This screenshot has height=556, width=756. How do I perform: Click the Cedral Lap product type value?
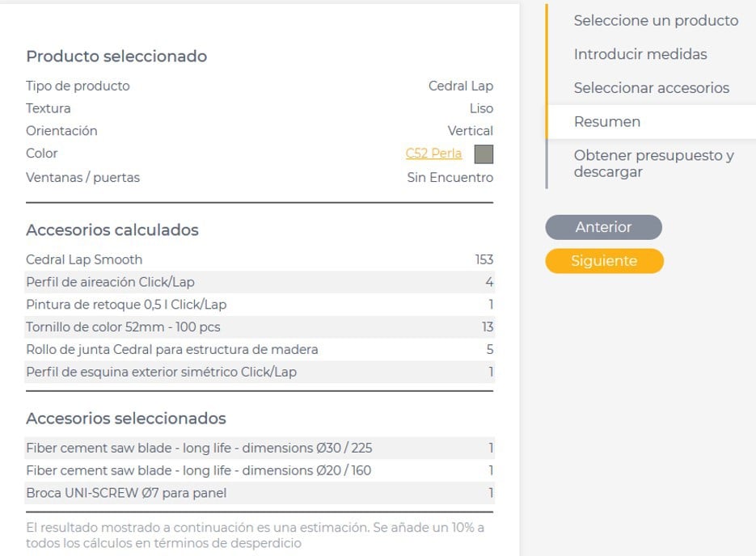click(x=460, y=86)
